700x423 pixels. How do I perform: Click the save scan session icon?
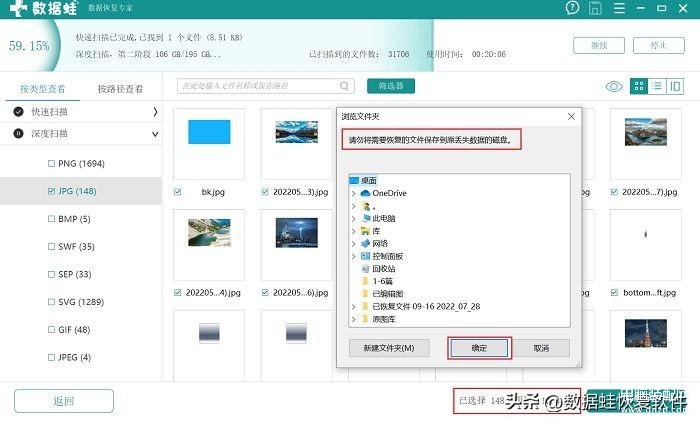pyautogui.click(x=595, y=8)
